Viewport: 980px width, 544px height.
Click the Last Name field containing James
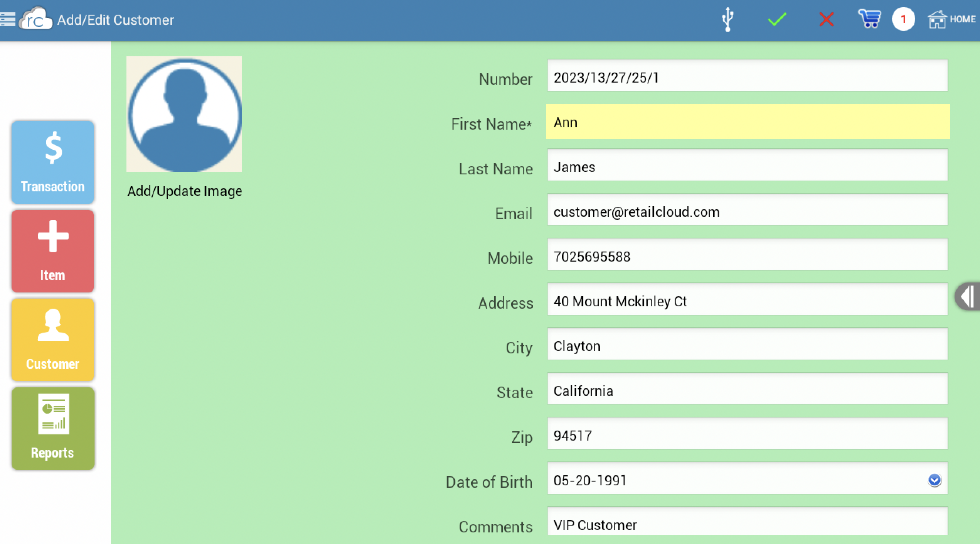(x=748, y=165)
